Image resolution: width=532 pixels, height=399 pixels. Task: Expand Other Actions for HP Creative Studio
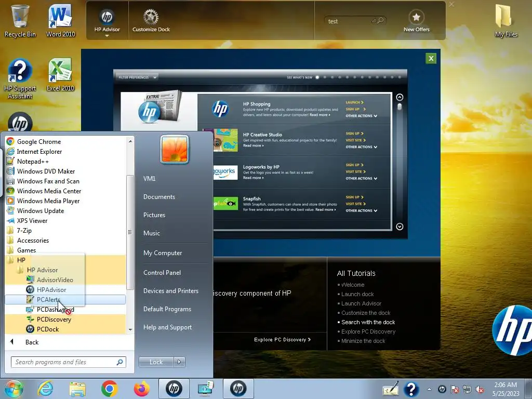(362, 147)
